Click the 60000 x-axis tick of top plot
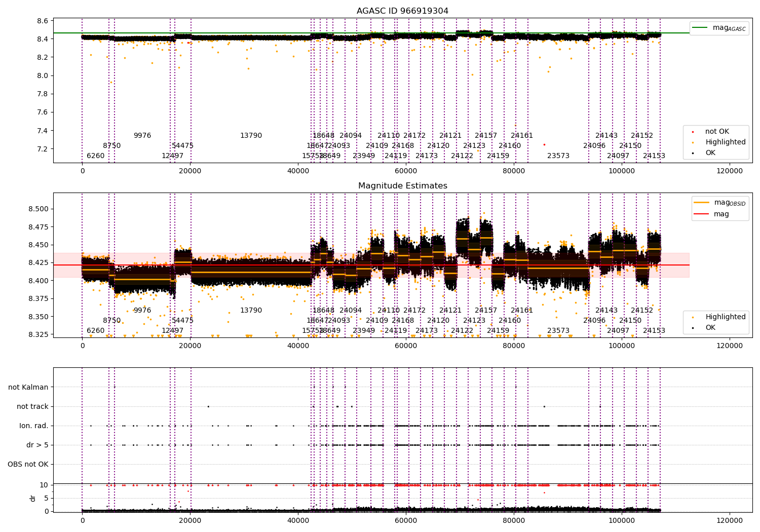The width and height of the screenshot is (760, 532). (x=406, y=171)
